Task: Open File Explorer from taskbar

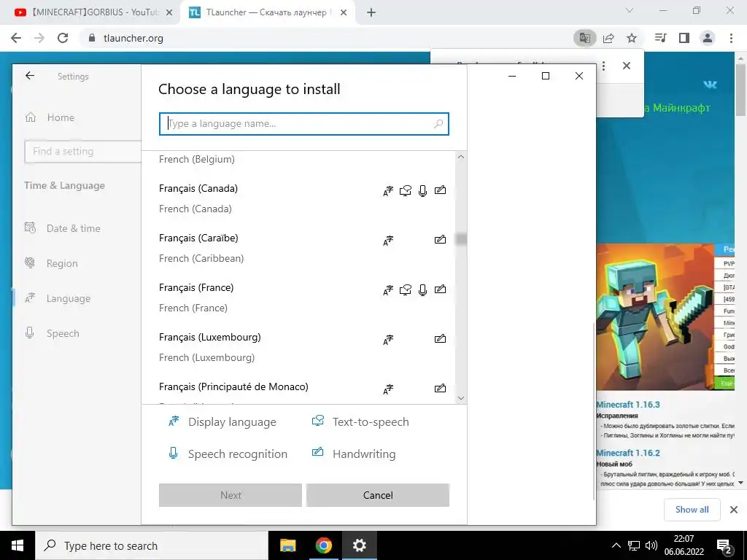Action: [x=287, y=545]
